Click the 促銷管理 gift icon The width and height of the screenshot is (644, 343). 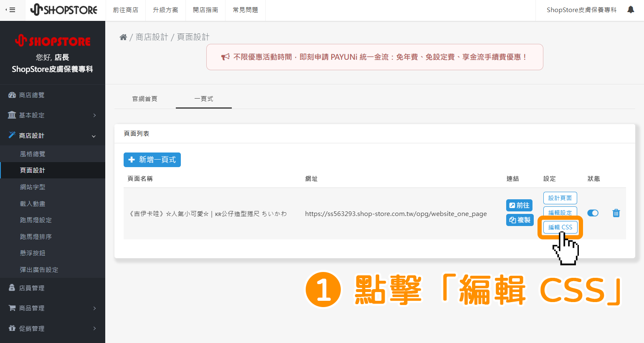coord(12,328)
